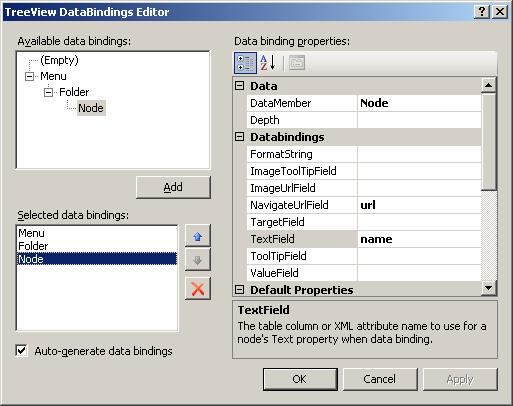This screenshot has height=406, width=513.
Task: Select the ValueField property label
Action: [x=302, y=273]
